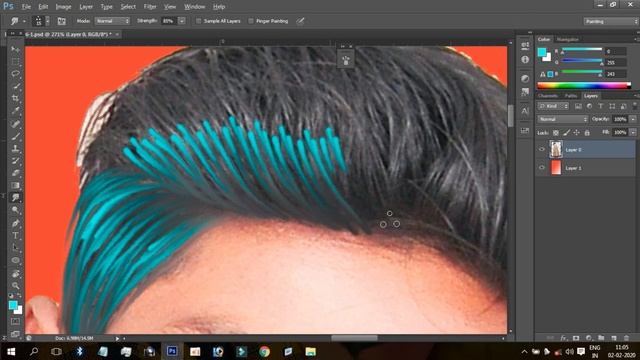Toggle pixel layer filter
This screenshot has width=640, height=360.
(578, 106)
